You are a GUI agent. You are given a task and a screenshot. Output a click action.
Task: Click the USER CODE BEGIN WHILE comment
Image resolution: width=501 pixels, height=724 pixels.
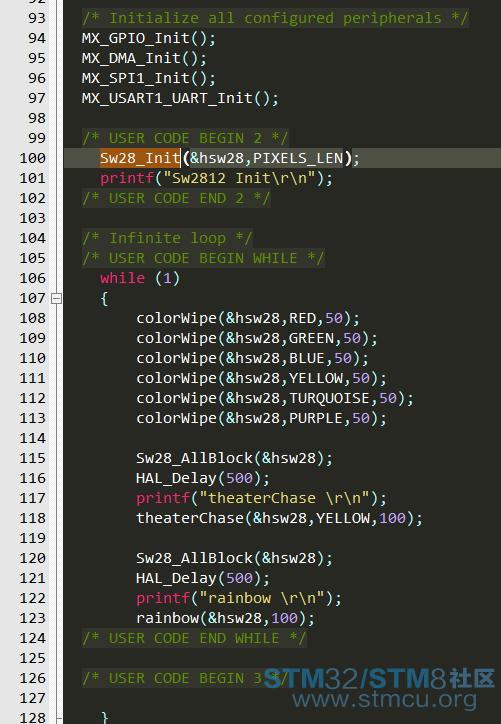(203, 258)
